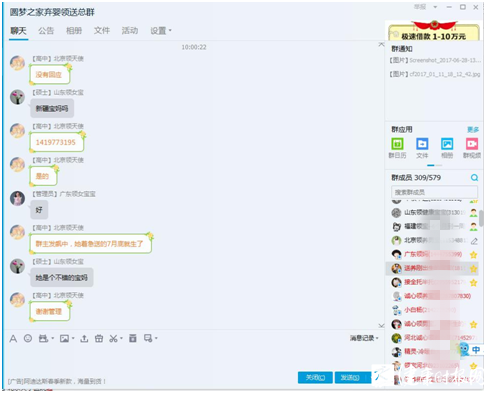
Task: Open dropdown arrow next to picture icon
Action: (73, 339)
